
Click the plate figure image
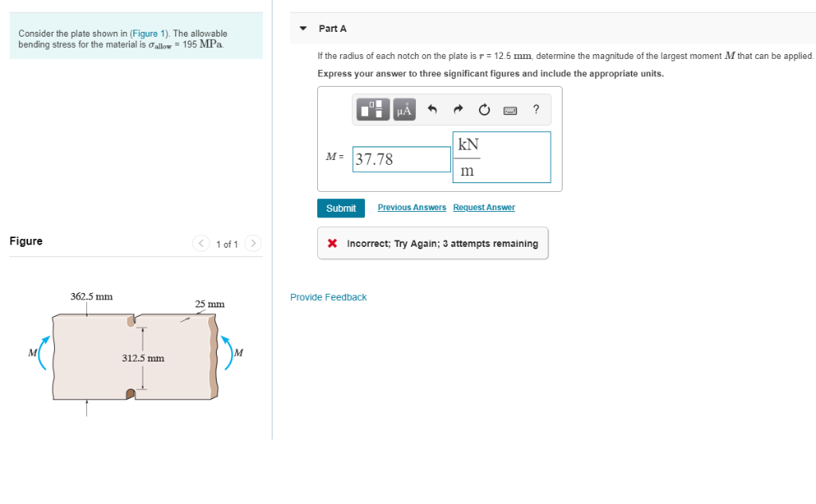[x=135, y=356]
